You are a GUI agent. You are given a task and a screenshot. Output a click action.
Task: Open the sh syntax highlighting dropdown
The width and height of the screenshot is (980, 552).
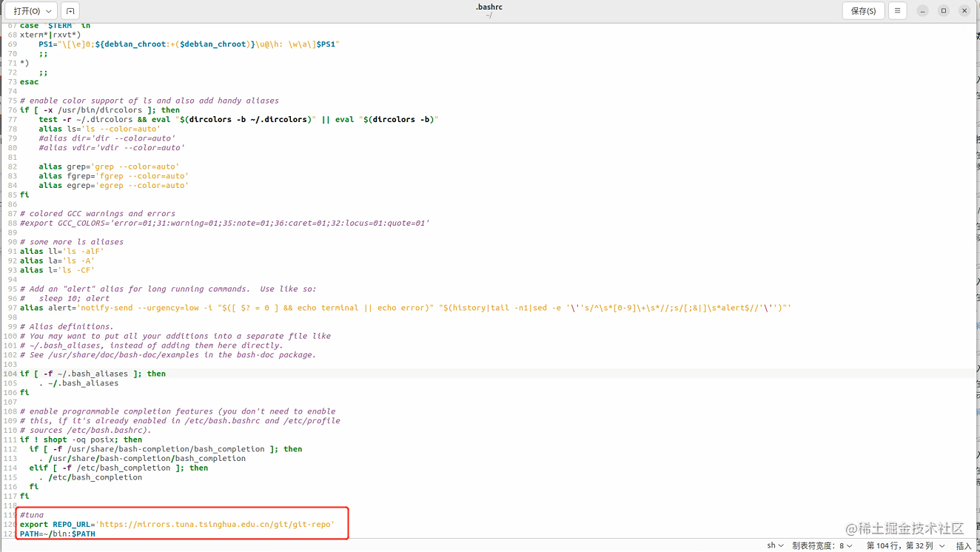tap(775, 545)
